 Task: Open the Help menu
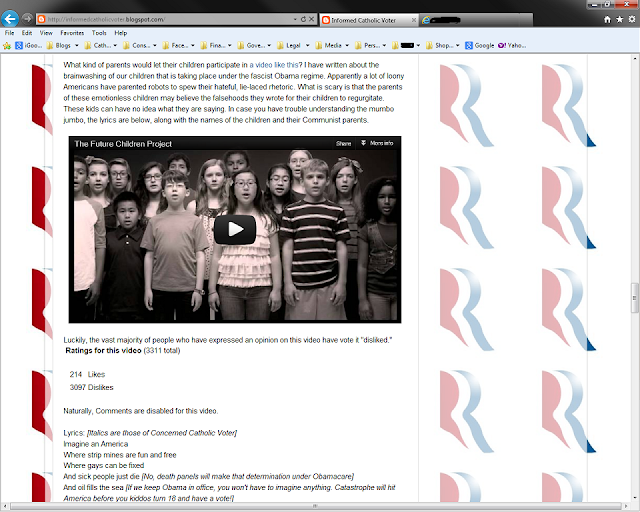[x=120, y=33]
